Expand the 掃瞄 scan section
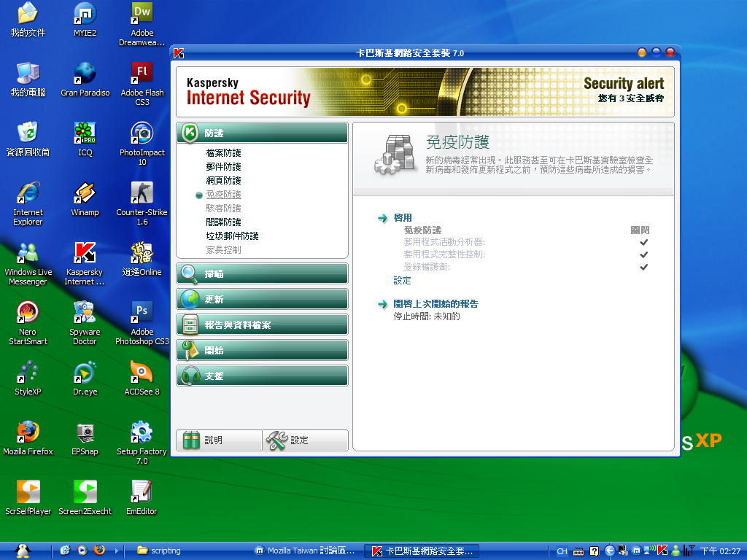The width and height of the screenshot is (747, 560). [x=262, y=274]
